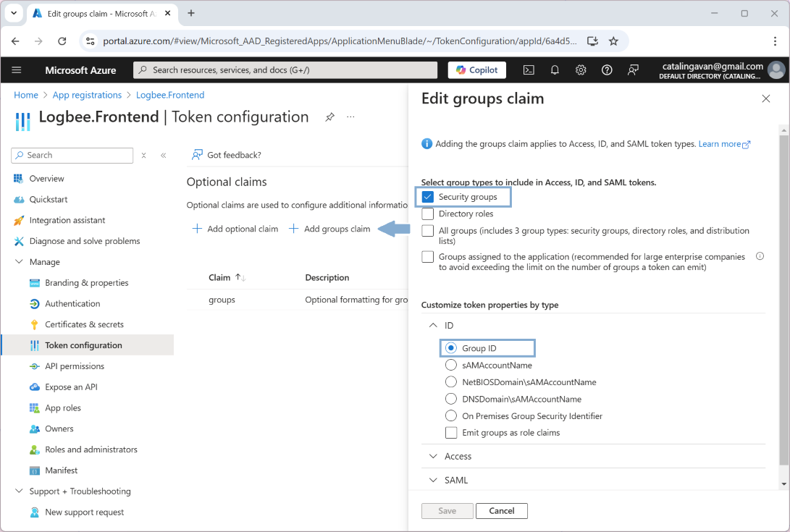
Task: Enable the Directory roles checkbox
Action: (428, 214)
